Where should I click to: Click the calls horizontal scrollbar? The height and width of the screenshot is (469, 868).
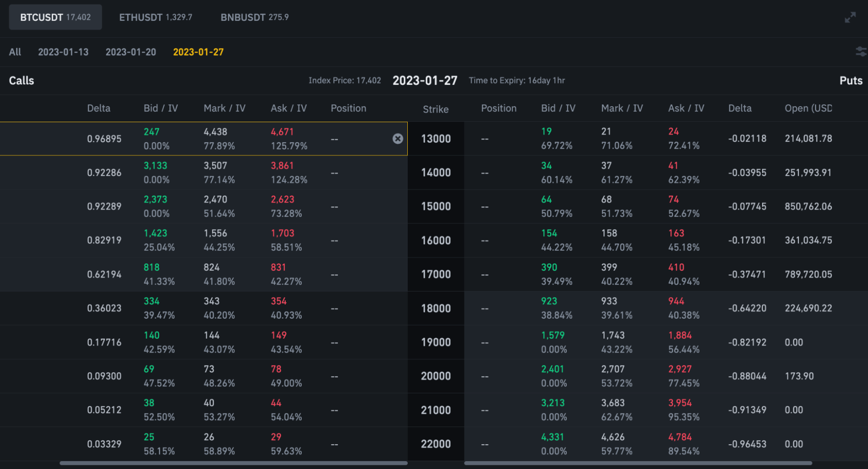233,463
